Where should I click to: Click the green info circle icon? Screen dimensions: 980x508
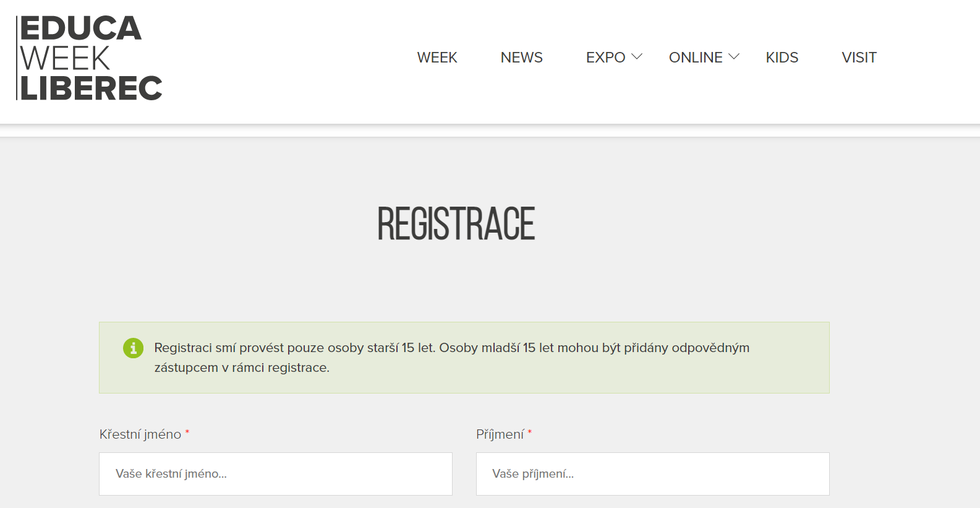(133, 348)
